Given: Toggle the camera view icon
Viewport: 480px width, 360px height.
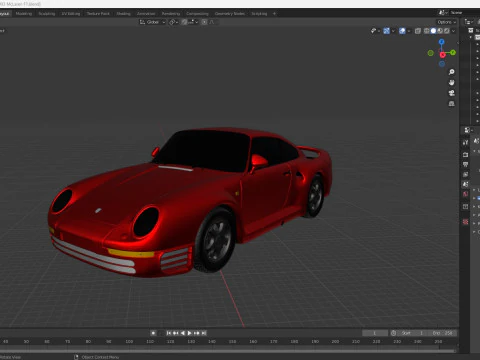Looking at the screenshot, I should (452, 93).
